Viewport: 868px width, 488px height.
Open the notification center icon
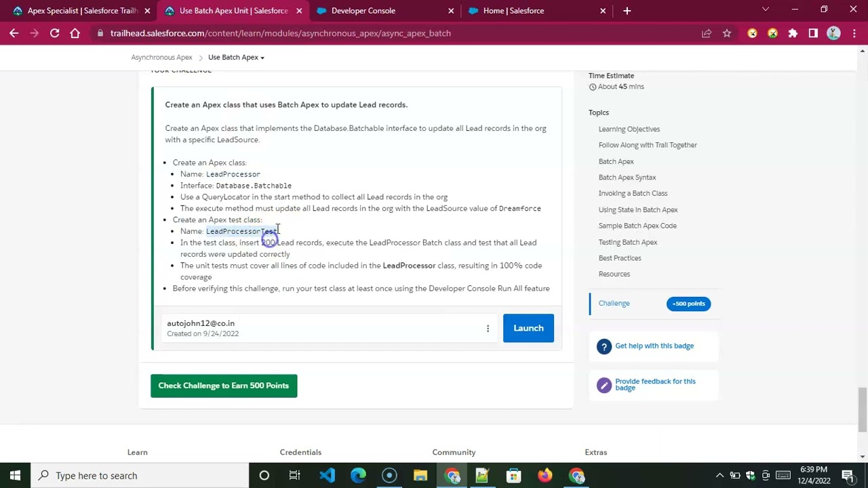(x=848, y=476)
